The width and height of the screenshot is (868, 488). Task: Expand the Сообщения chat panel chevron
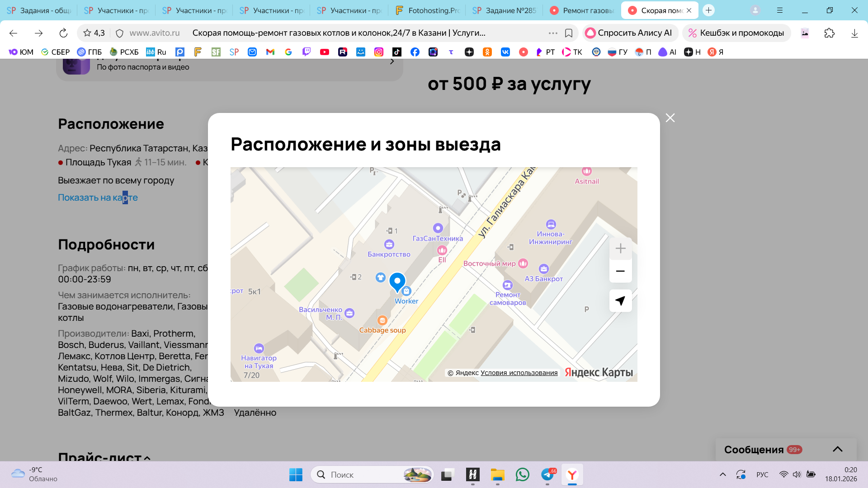click(837, 449)
